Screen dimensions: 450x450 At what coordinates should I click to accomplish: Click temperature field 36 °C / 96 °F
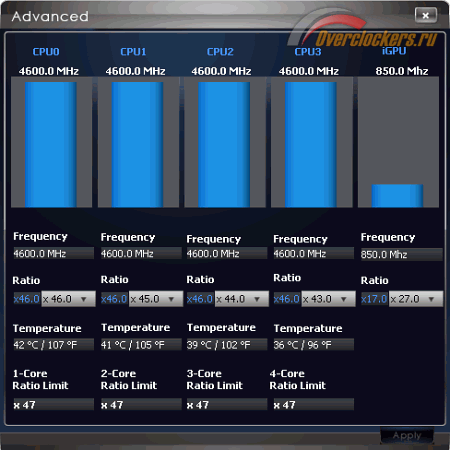pyautogui.click(x=314, y=344)
